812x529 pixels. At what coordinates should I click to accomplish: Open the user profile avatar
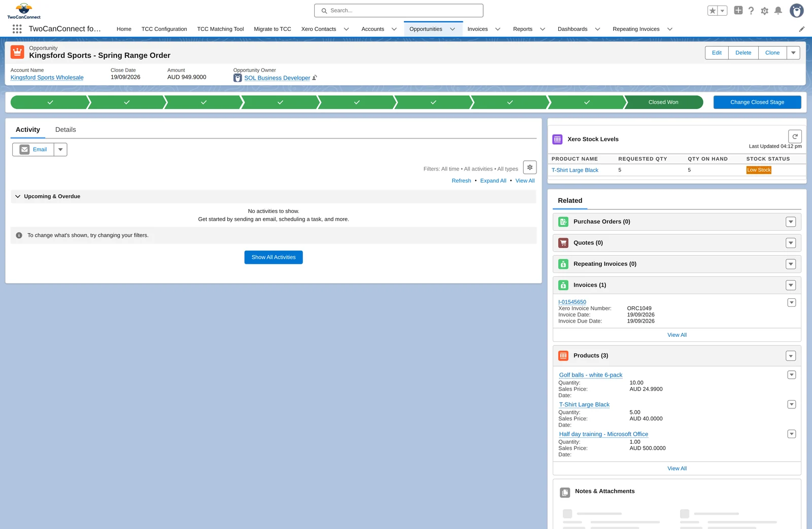[797, 11]
